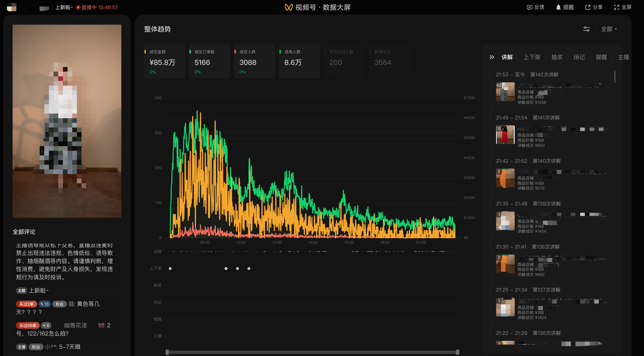Open the reminder bell (提醒) icon

coord(558,7)
